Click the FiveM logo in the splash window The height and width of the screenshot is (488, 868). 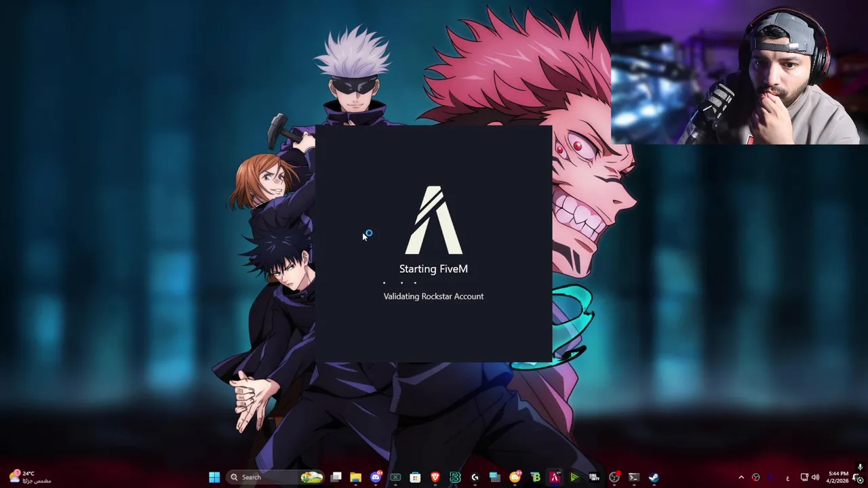click(434, 220)
